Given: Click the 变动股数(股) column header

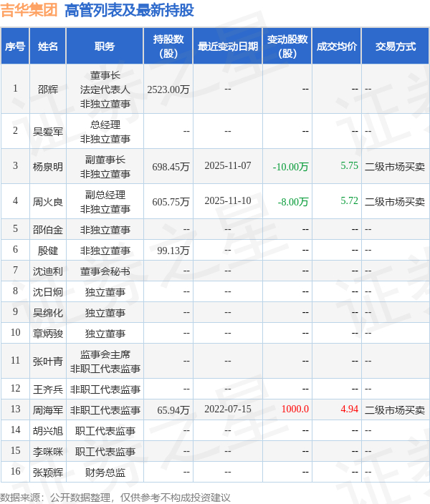Looking at the screenshot, I should coord(287,47).
